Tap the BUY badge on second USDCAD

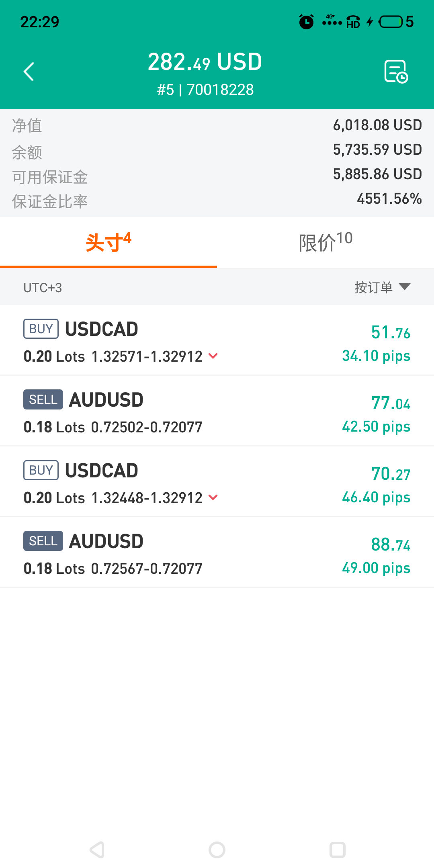pyautogui.click(x=41, y=470)
